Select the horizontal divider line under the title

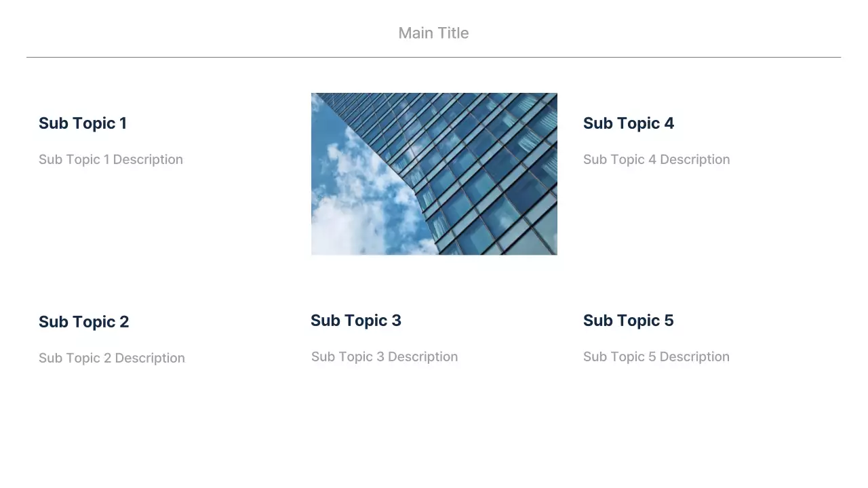pyautogui.click(x=433, y=58)
